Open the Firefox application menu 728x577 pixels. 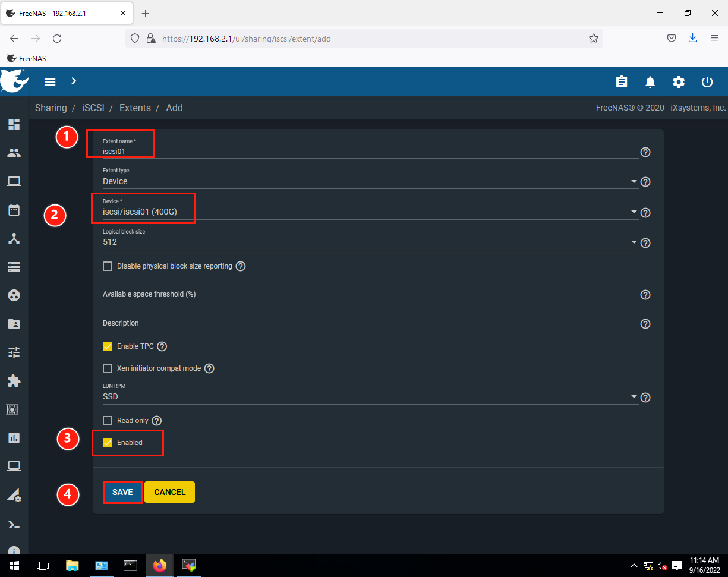coord(714,38)
